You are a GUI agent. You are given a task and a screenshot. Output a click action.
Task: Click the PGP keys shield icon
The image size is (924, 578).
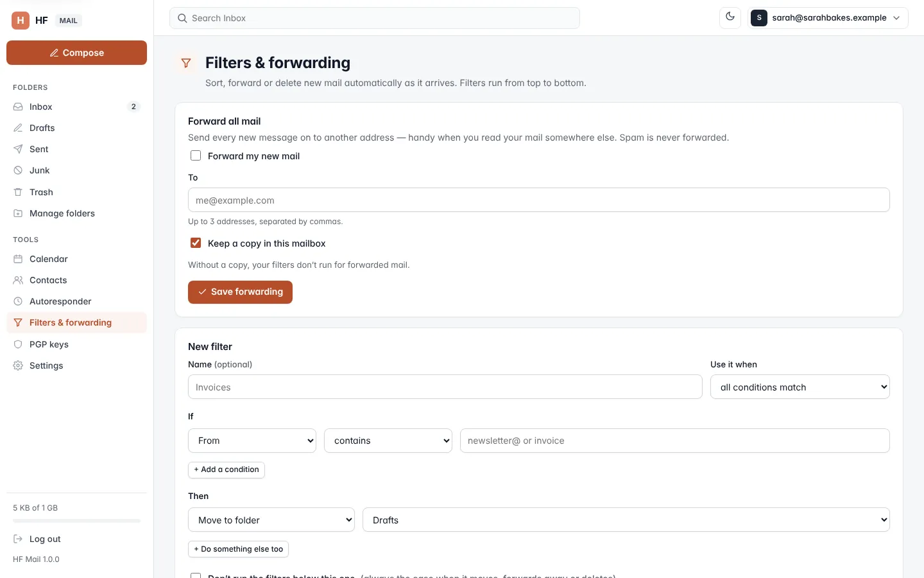tap(18, 344)
